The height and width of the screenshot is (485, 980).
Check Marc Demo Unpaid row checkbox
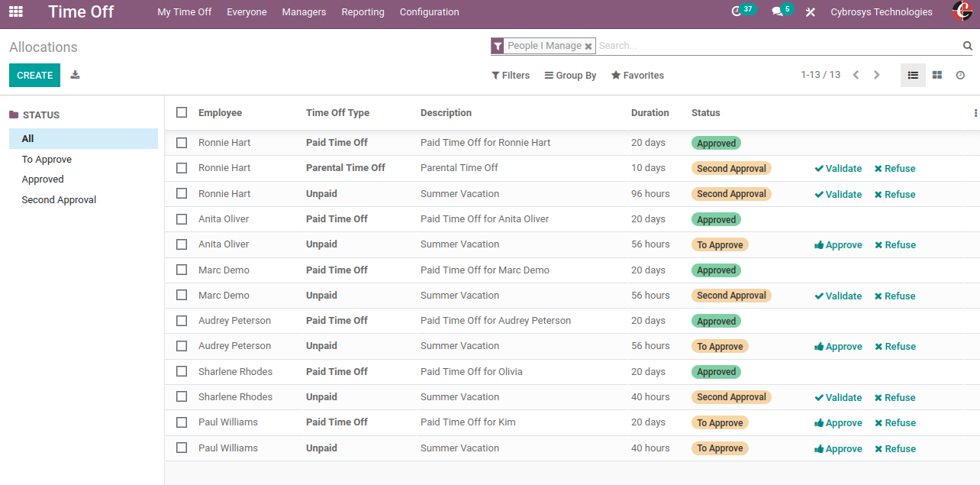[182, 296]
